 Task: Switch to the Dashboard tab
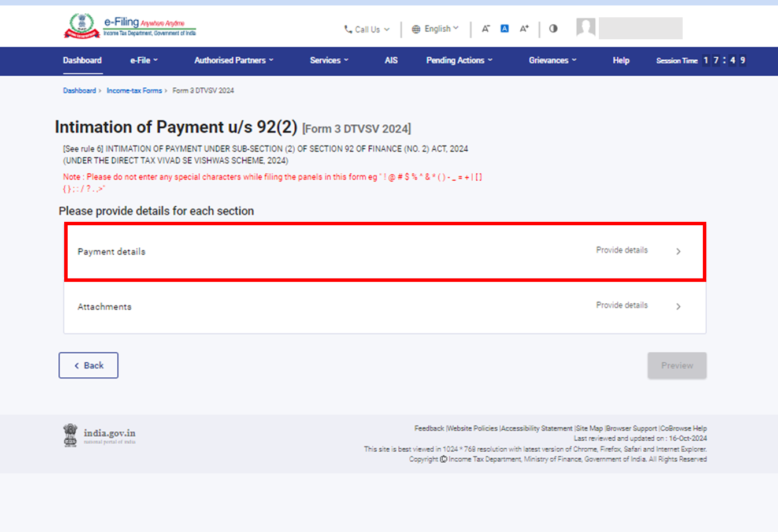coord(82,60)
